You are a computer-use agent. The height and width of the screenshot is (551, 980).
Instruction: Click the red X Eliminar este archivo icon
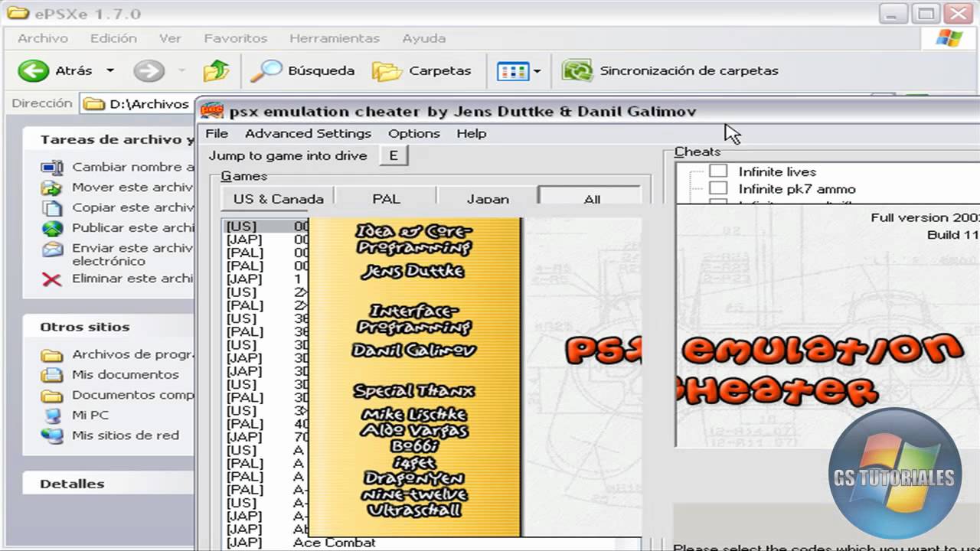[x=52, y=279]
